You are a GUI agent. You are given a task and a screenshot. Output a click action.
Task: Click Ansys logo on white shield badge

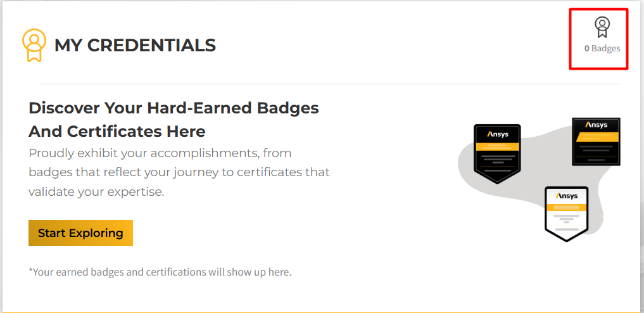pyautogui.click(x=566, y=196)
